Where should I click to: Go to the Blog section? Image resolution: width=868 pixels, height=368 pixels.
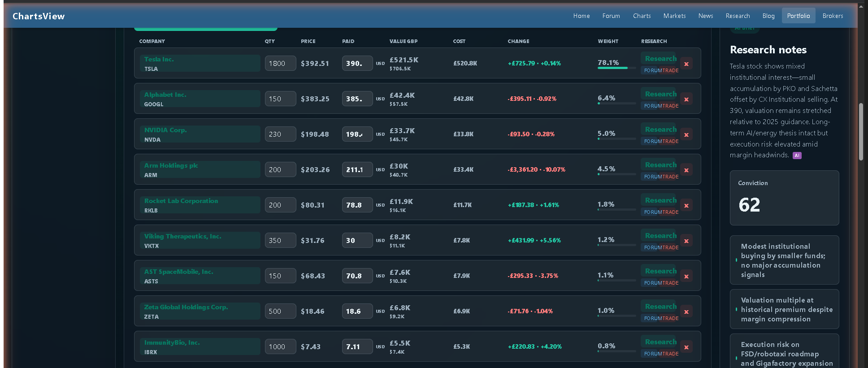pyautogui.click(x=768, y=16)
